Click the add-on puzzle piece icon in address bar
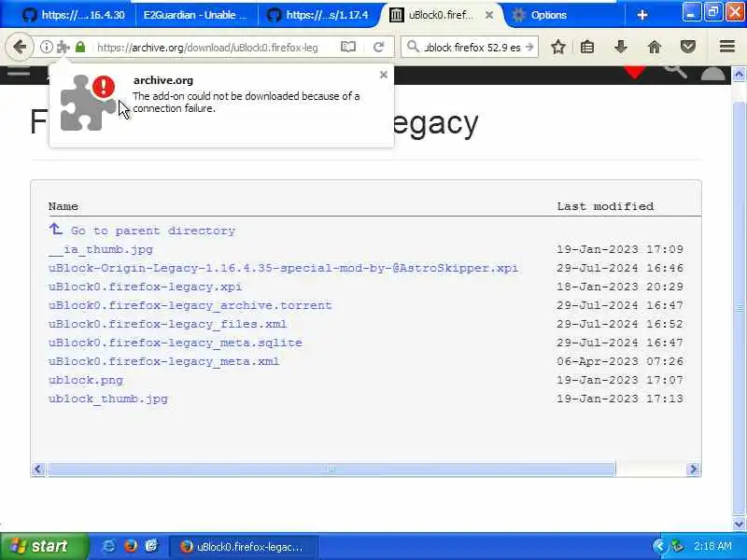 [x=63, y=47]
